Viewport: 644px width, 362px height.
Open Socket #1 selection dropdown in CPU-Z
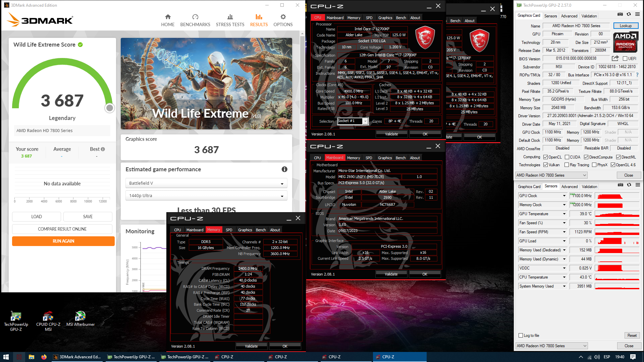click(353, 121)
